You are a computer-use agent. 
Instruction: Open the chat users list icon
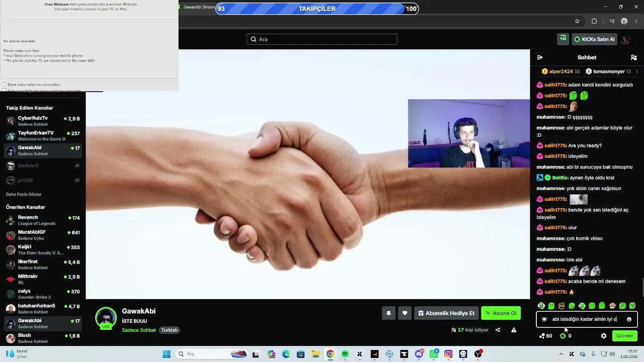[x=633, y=57]
